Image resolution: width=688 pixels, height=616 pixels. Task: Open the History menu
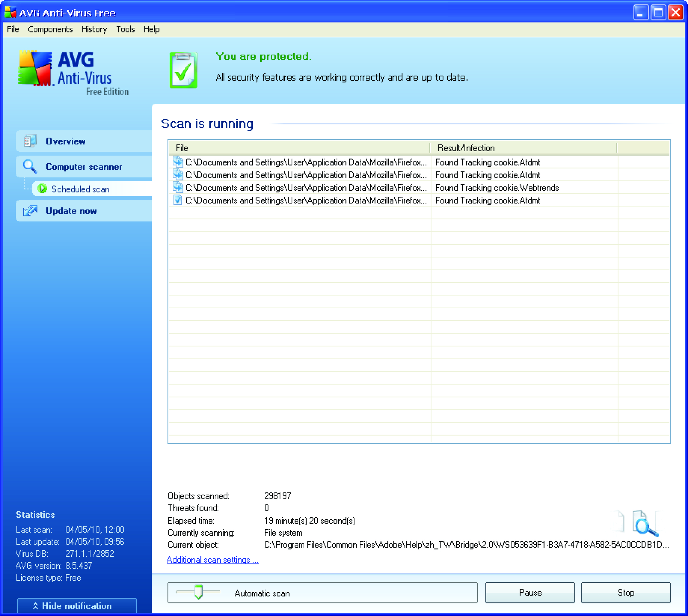click(x=94, y=30)
